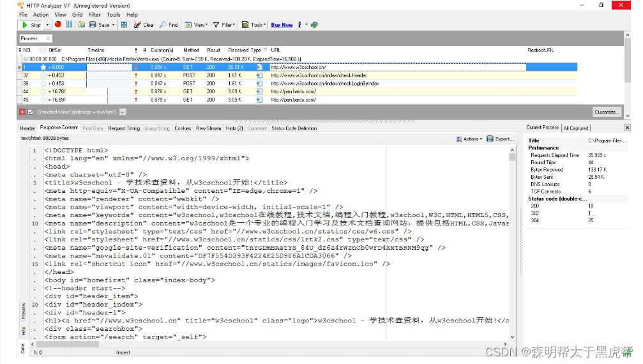Click the exclamation icon on row 44
Image resolution: width=643 pixels, height=364 pixels.
coord(136,91)
